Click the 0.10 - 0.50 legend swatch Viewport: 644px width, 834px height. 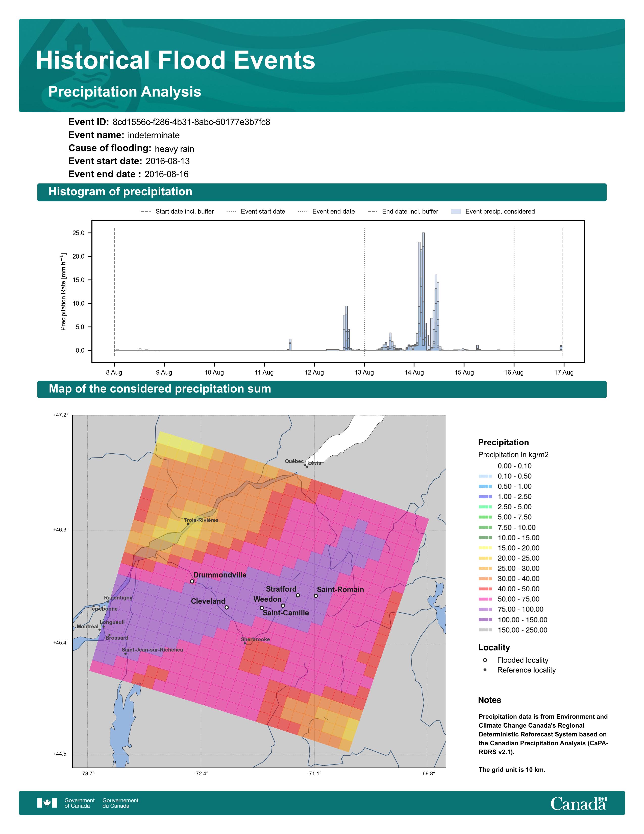485,476
